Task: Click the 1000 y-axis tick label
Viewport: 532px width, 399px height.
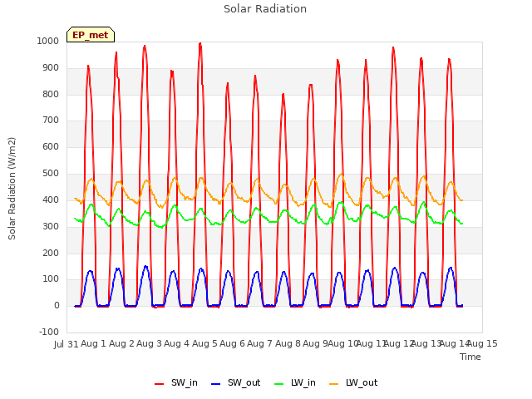Action: 48,41
